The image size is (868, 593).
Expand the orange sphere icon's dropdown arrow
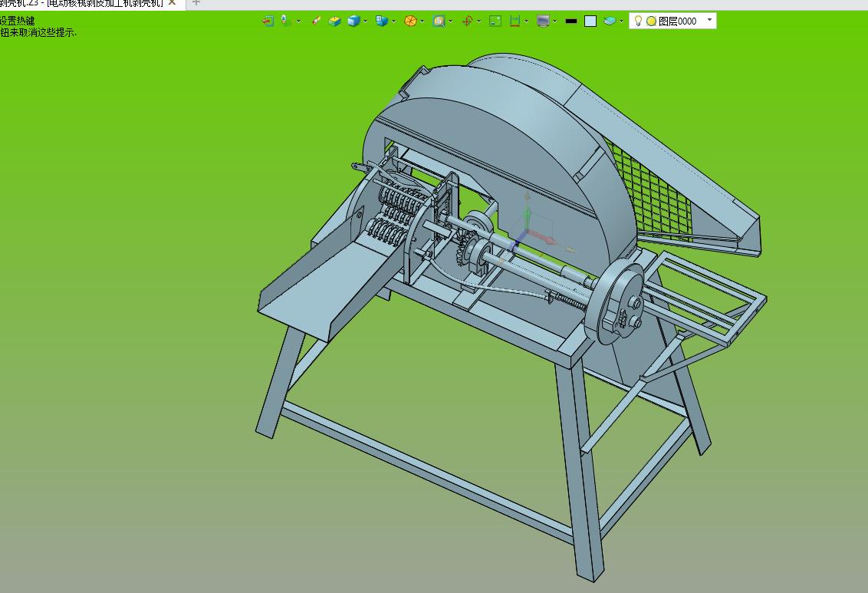[x=422, y=21]
